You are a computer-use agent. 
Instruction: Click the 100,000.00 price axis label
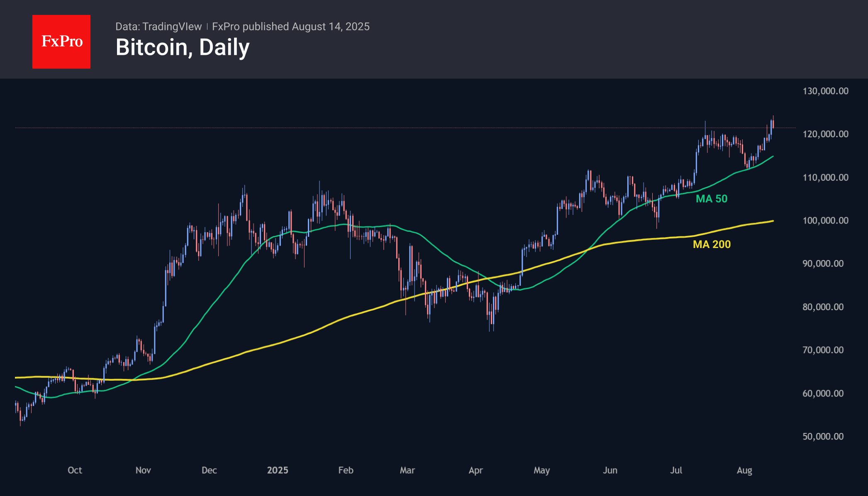(x=825, y=221)
